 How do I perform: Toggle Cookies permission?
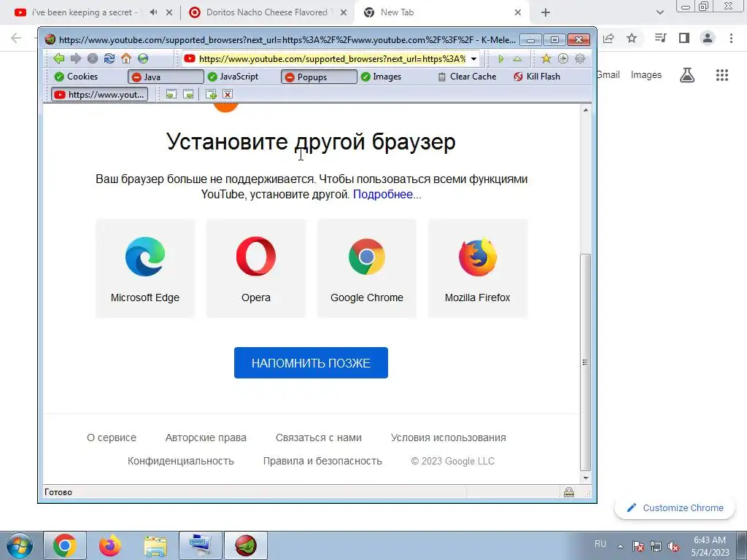click(x=76, y=77)
